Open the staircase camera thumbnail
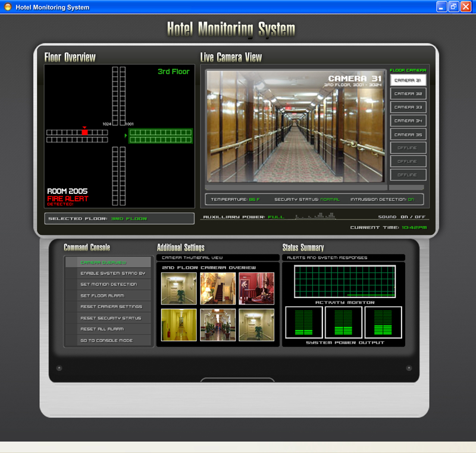This screenshot has height=453, width=476. point(218,288)
